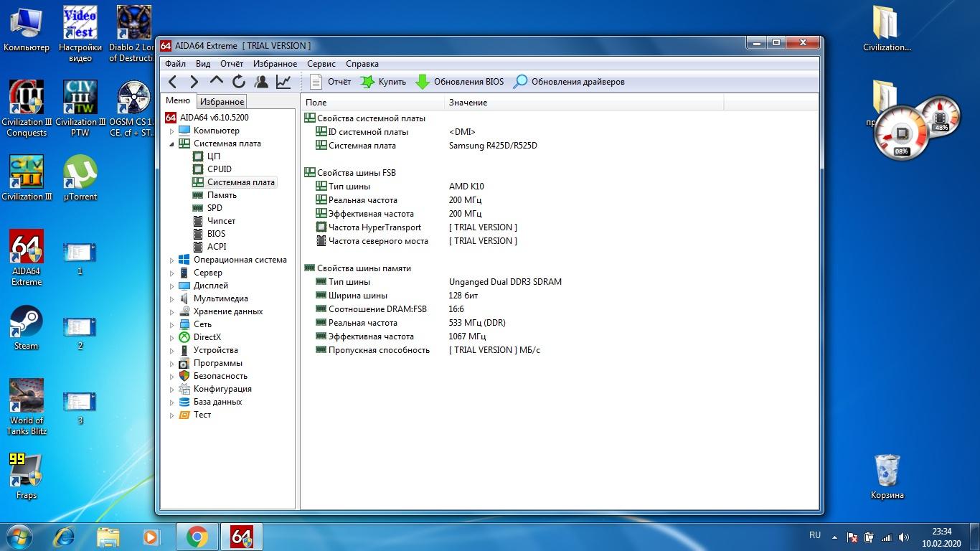Click Обновления BIOS green arrow button
Image resolution: width=980 pixels, height=551 pixels.
pyautogui.click(x=460, y=82)
